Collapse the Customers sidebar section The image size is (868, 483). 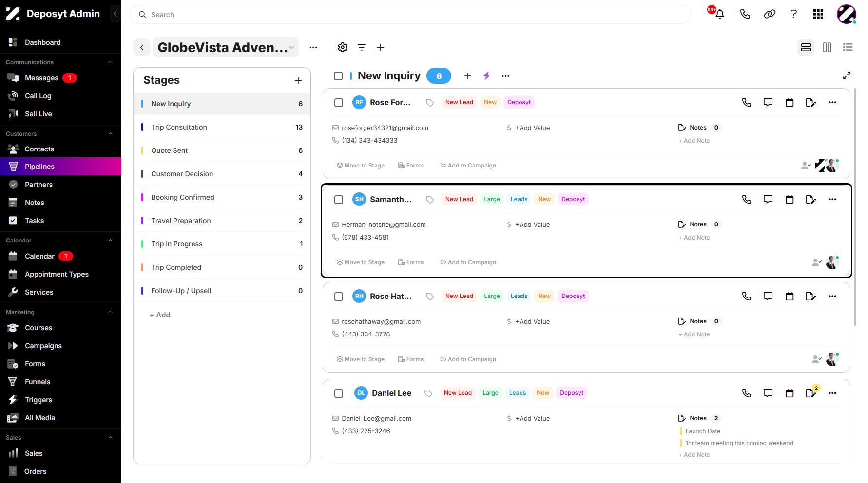coord(110,134)
